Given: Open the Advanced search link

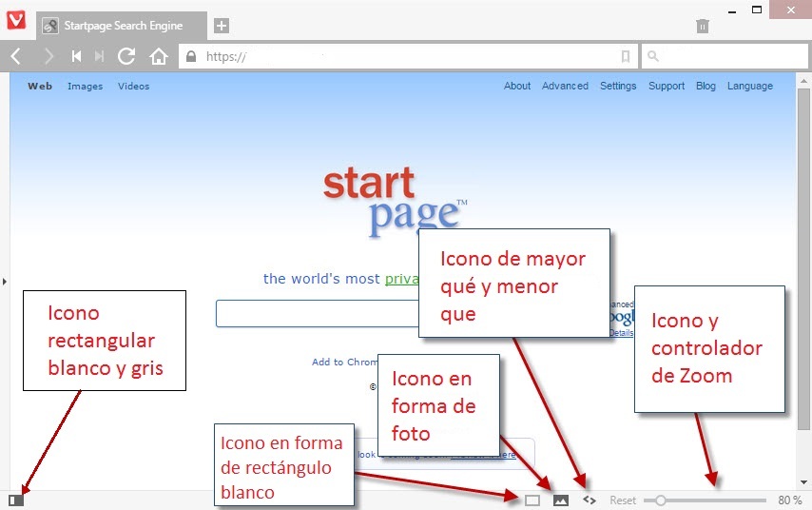Looking at the screenshot, I should (565, 86).
